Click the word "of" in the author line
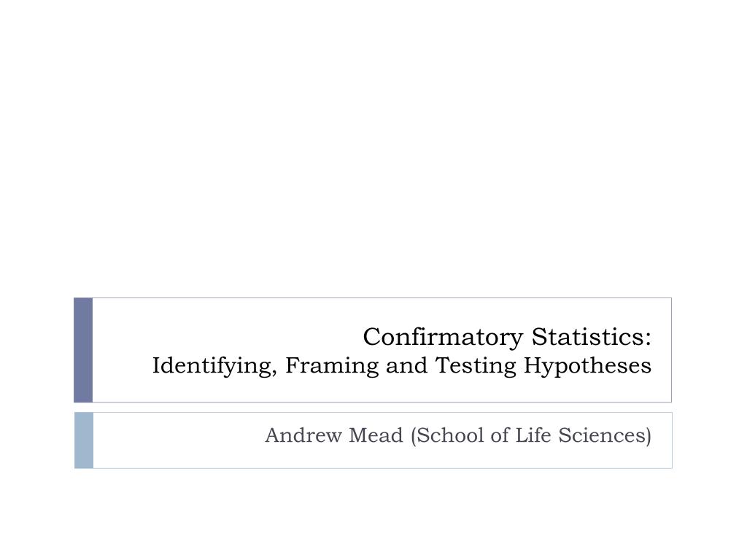 tap(499, 435)
